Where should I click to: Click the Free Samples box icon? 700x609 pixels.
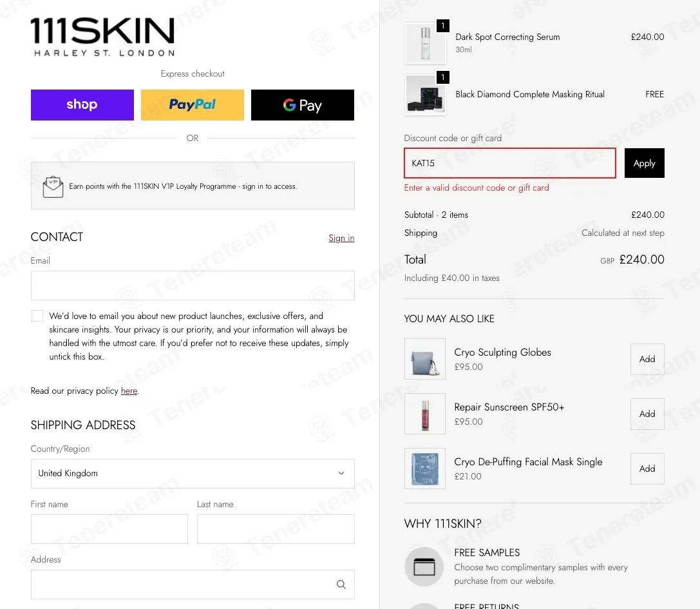[x=424, y=567]
